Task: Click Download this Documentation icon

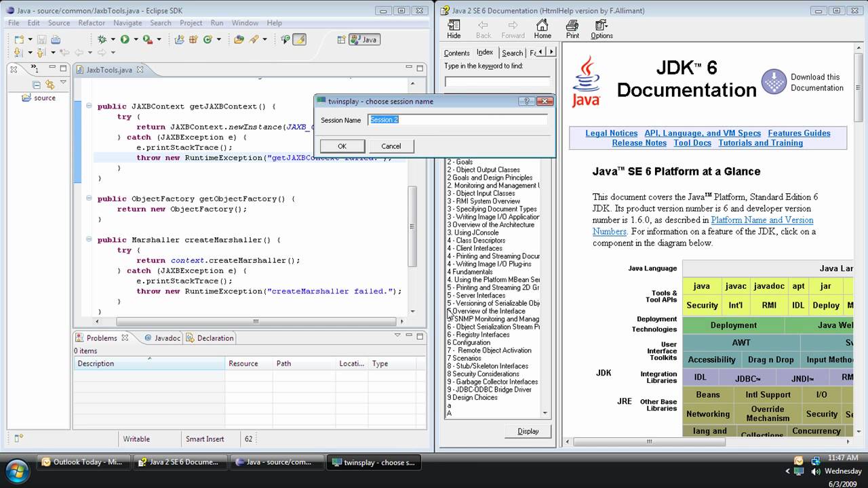Action: tap(774, 82)
